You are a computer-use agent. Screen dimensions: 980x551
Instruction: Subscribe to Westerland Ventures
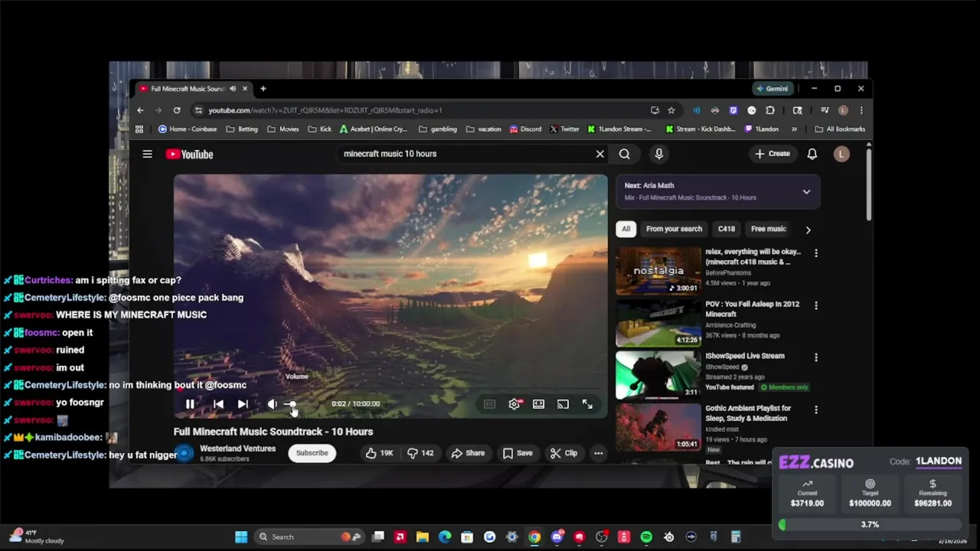(312, 453)
